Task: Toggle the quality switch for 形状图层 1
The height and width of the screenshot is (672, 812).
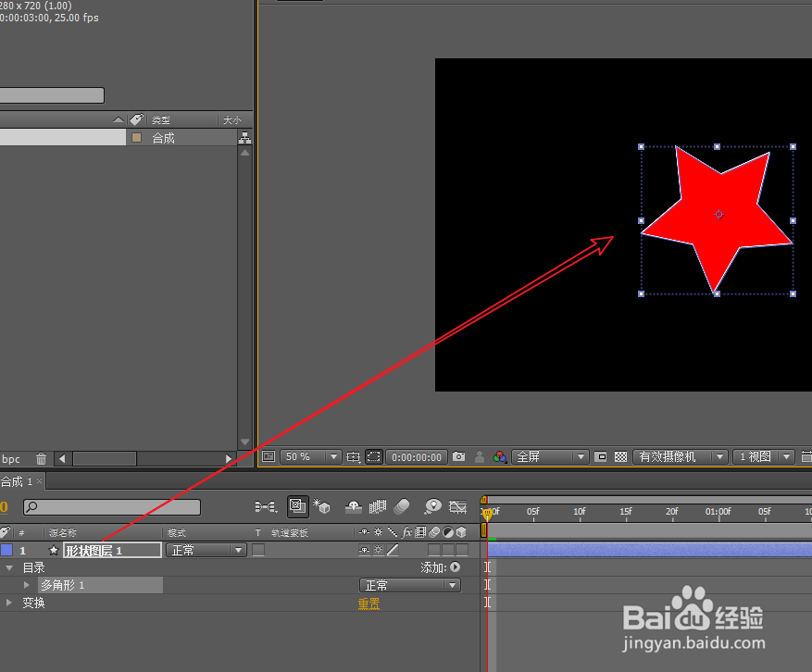Action: [x=394, y=550]
